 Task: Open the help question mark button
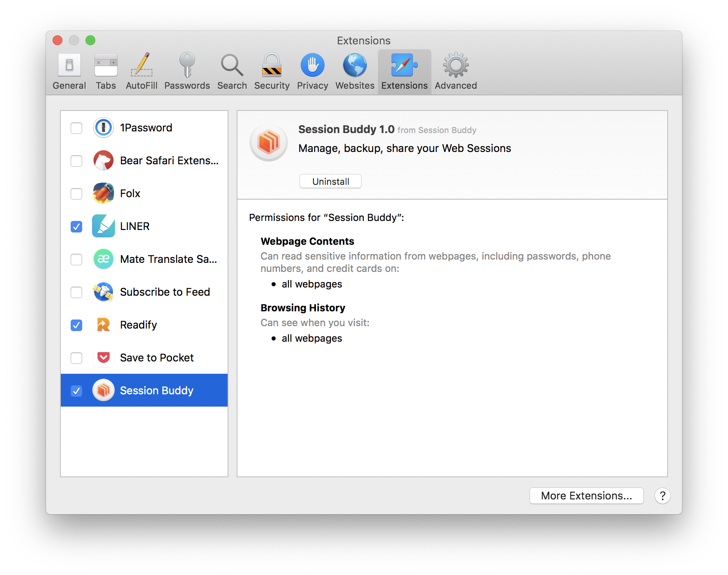point(662,496)
